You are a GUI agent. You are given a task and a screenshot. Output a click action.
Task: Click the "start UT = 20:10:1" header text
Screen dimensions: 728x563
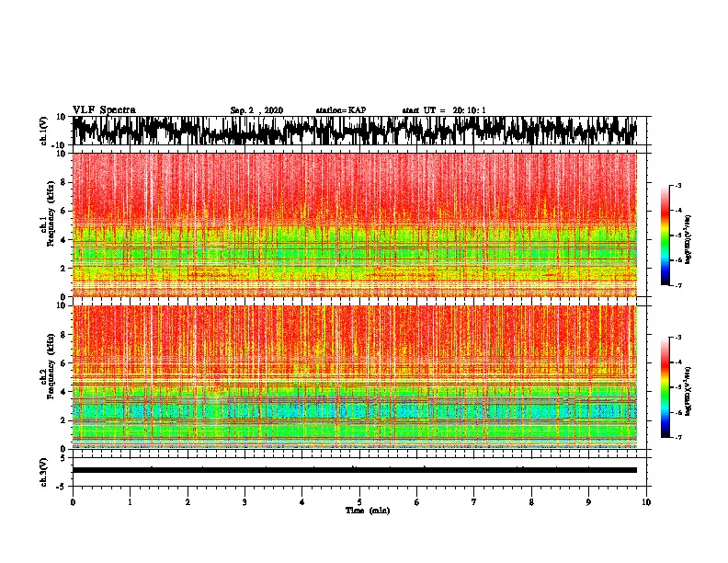444,110
